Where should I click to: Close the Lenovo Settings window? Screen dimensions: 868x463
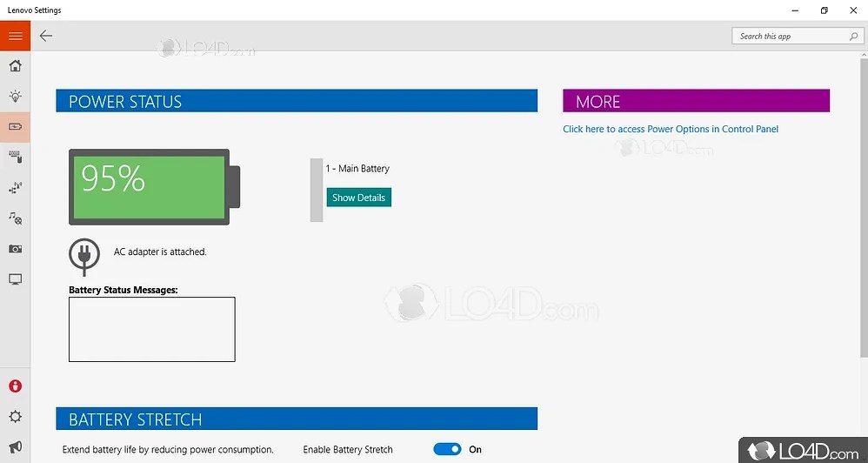(x=853, y=10)
